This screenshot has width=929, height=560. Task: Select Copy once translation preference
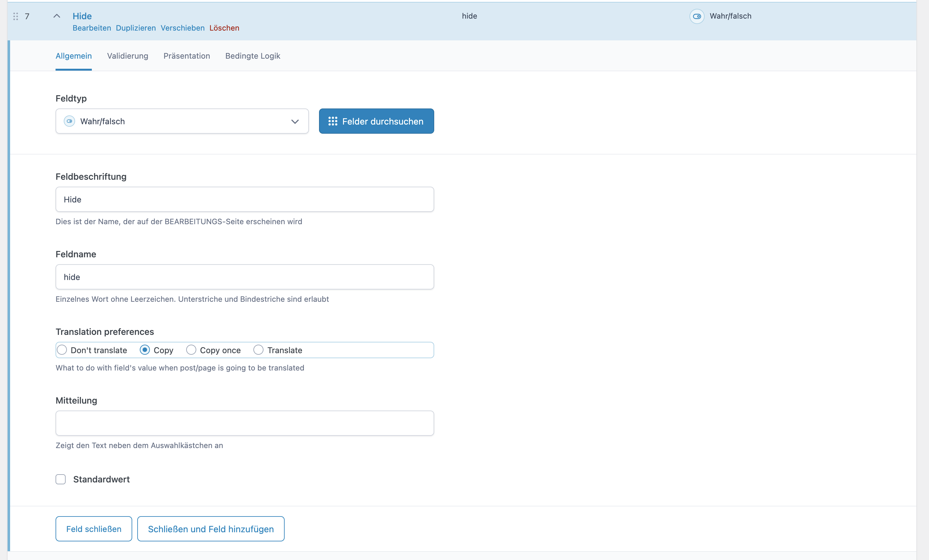click(x=191, y=350)
